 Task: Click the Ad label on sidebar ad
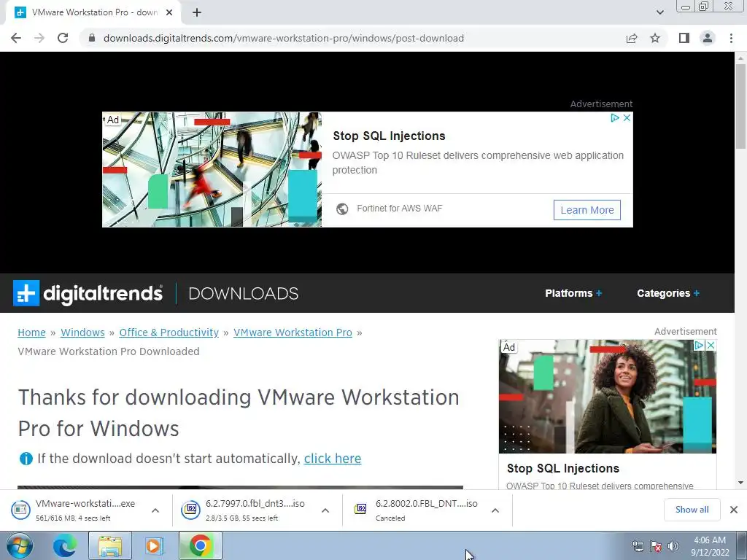coord(508,347)
